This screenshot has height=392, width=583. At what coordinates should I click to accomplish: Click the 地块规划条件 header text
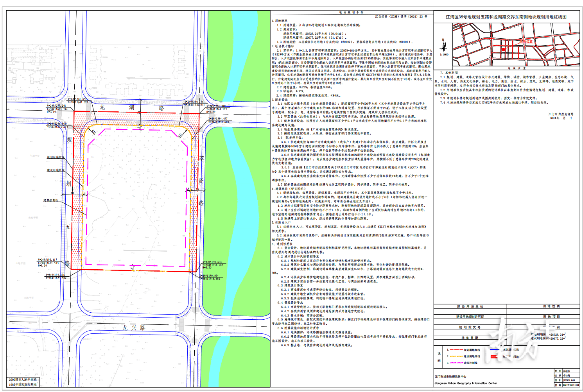tap(351, 12)
